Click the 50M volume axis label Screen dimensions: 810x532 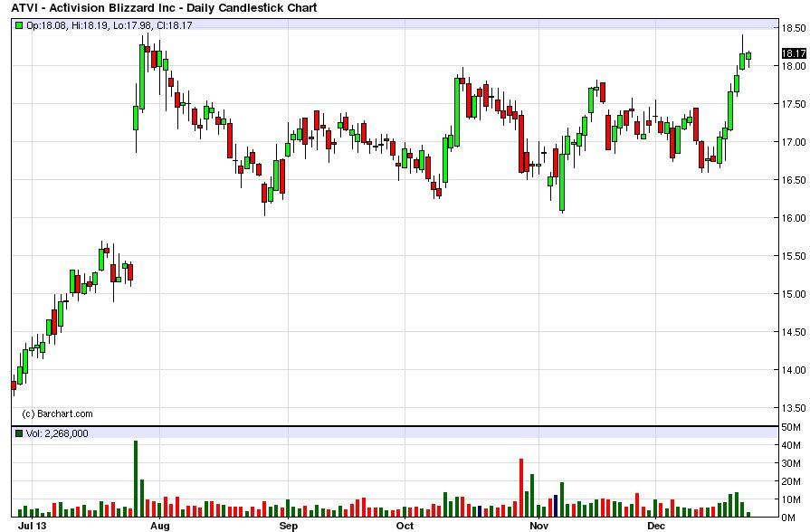pyautogui.click(x=791, y=427)
